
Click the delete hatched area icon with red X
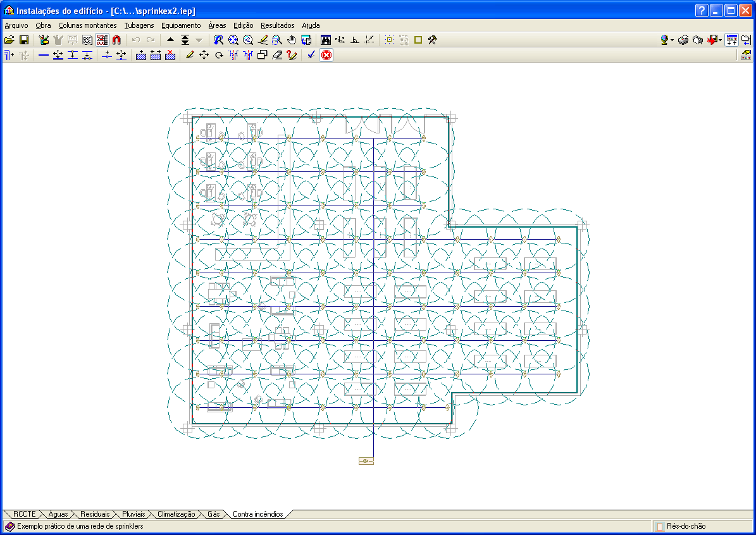tap(170, 55)
